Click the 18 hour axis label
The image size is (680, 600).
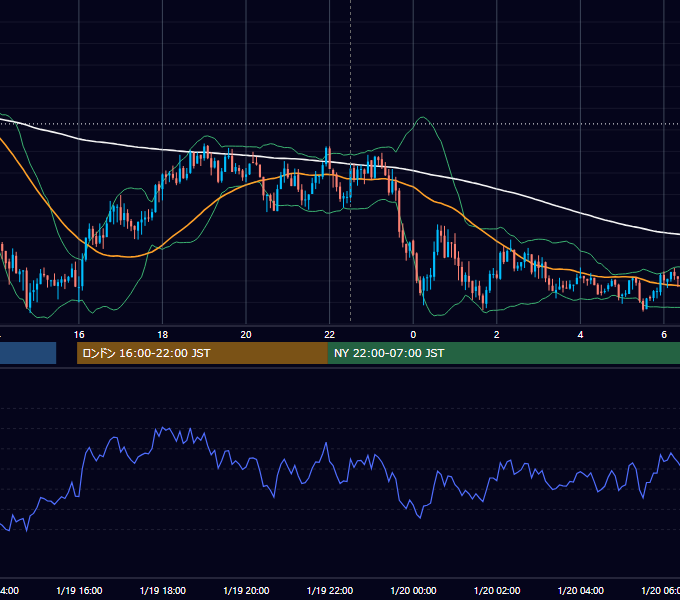(x=162, y=335)
